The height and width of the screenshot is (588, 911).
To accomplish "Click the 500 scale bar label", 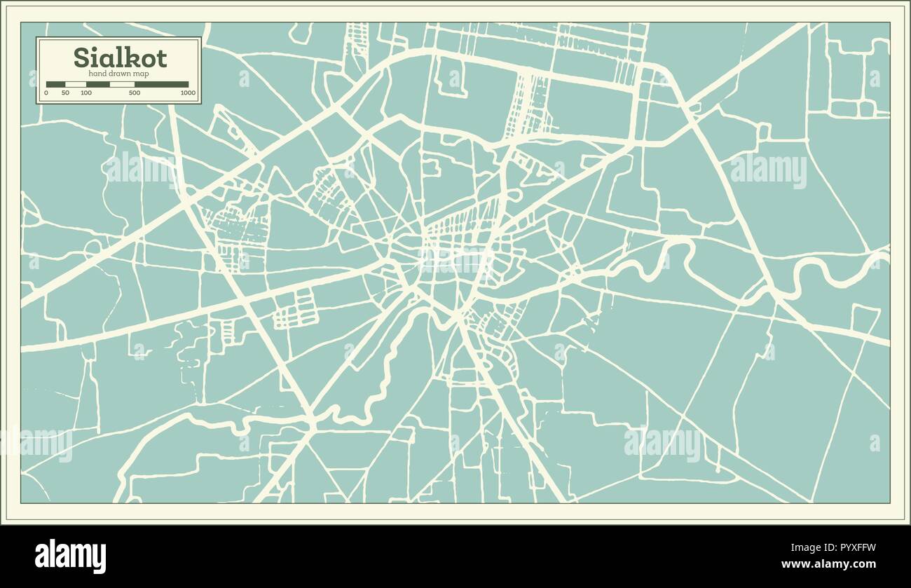I will pos(135,93).
